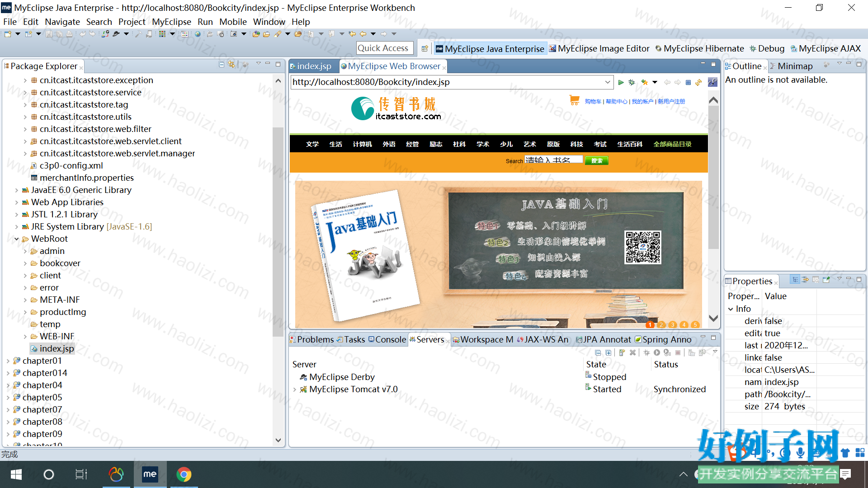This screenshot has width=868, height=488.
Task: Open the MyEclipse menu
Action: point(171,22)
